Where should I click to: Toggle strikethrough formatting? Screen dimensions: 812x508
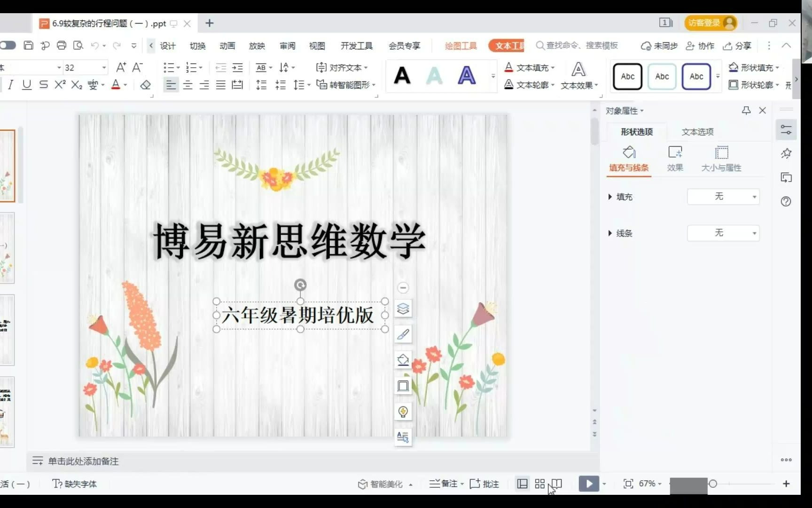click(43, 85)
